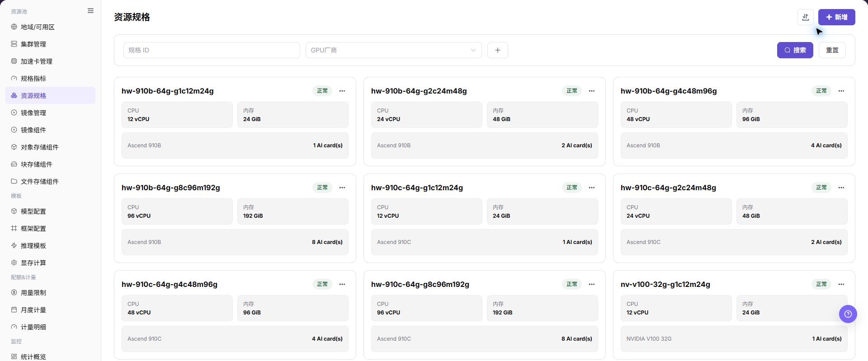The height and width of the screenshot is (361, 868).
Task: Go to 集群管理 menu item
Action: (51, 44)
